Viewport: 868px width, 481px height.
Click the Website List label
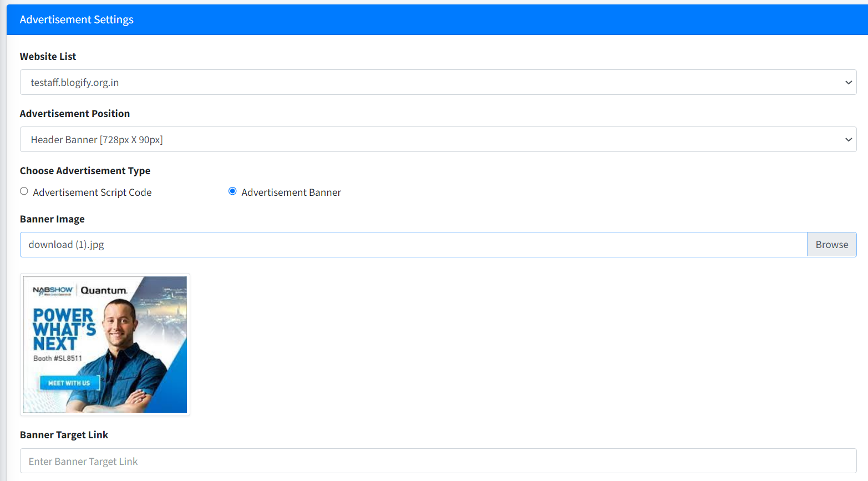(x=48, y=57)
